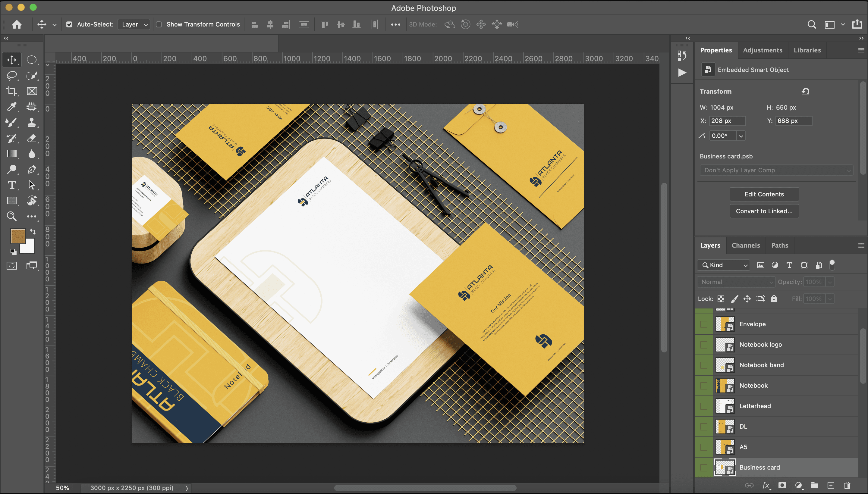This screenshot has height=494, width=868.
Task: Open the layer filter Kind dropdown
Action: pos(724,265)
